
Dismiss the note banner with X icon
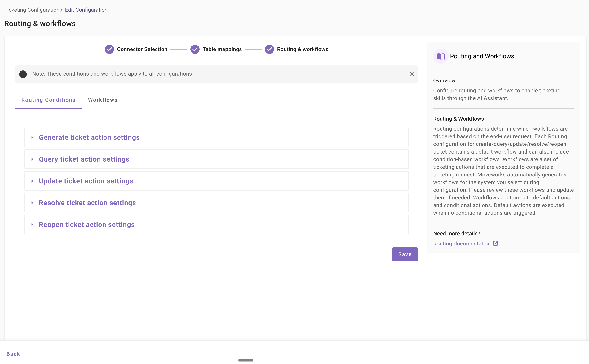(412, 74)
